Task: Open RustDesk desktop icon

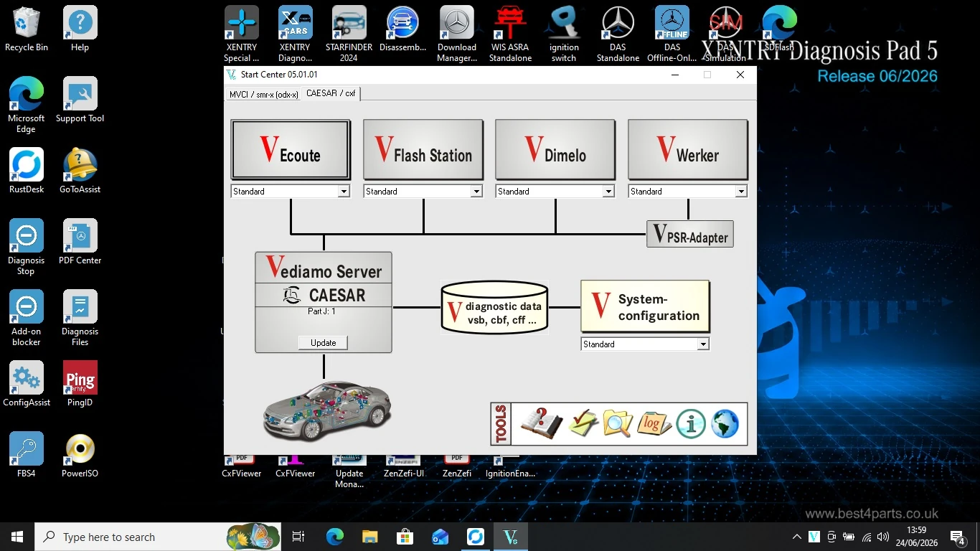Action: coord(27,171)
